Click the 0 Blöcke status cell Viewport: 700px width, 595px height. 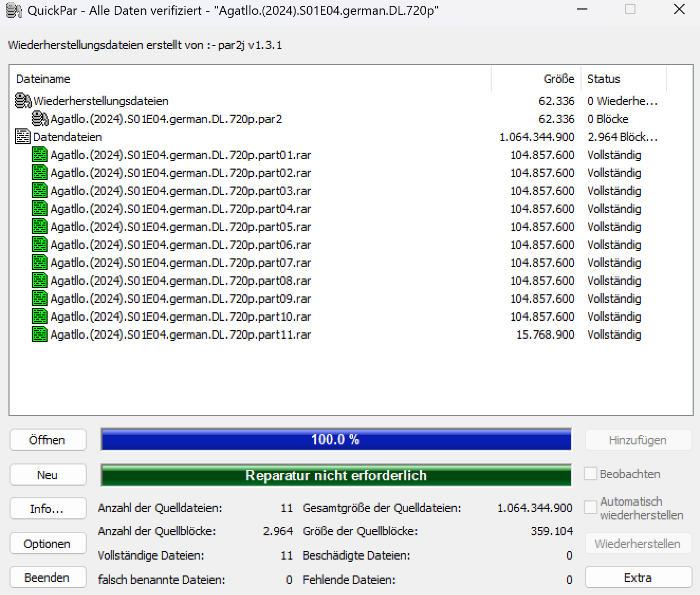608,119
